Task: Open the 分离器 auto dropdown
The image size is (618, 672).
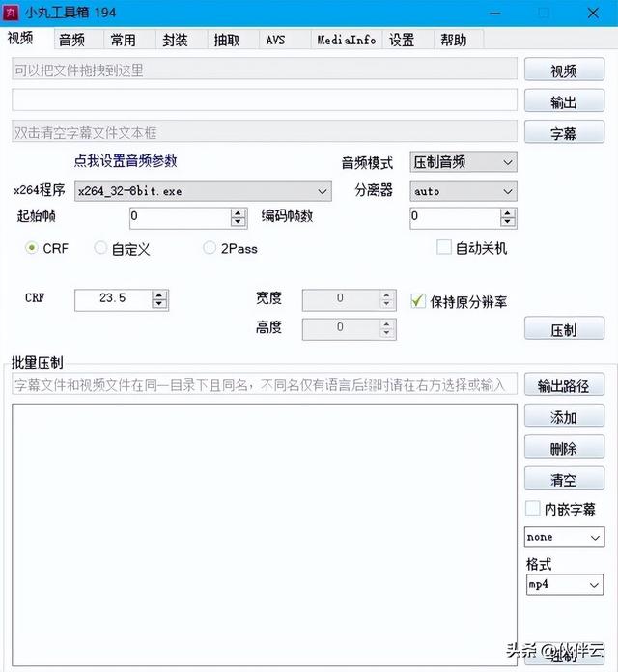Action: click(x=463, y=191)
